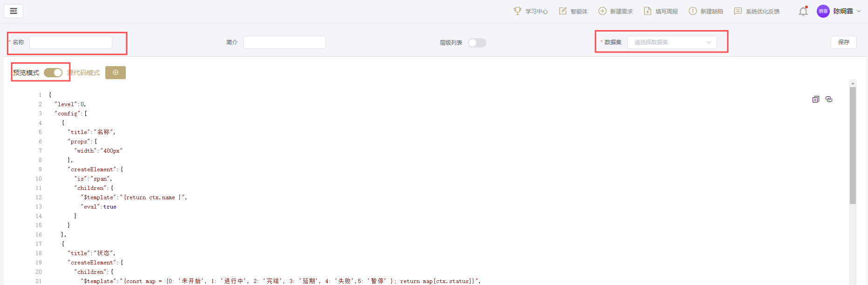Click the 保存 save button
The image size is (868, 285).
(x=844, y=42)
